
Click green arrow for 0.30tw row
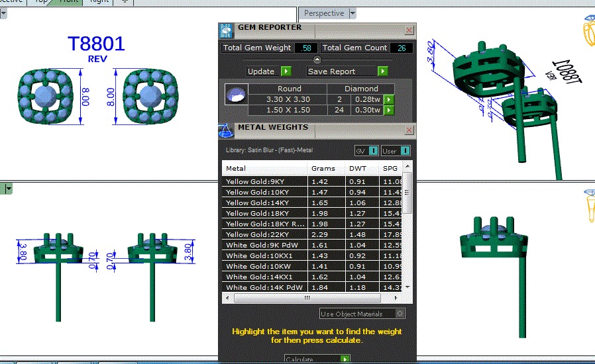pos(389,110)
